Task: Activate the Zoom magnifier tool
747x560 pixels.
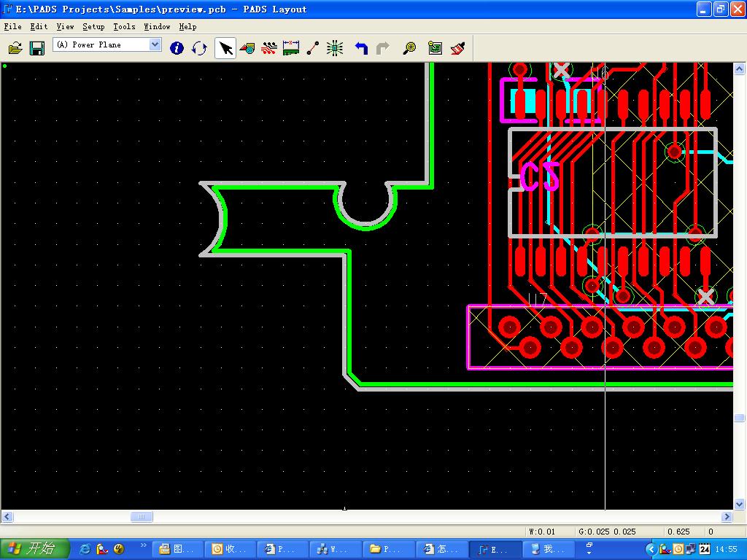Action: (410, 48)
